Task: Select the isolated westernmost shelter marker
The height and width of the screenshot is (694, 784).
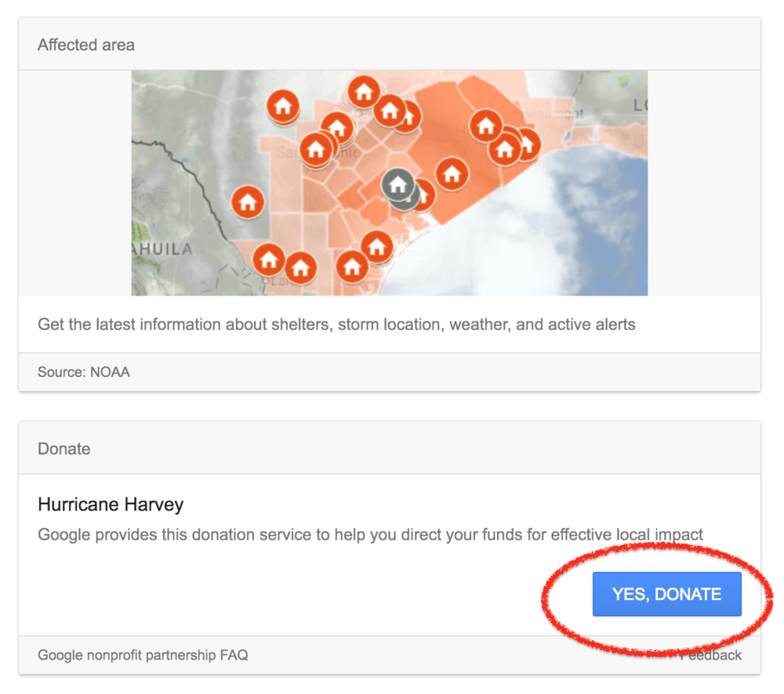Action: click(x=248, y=202)
